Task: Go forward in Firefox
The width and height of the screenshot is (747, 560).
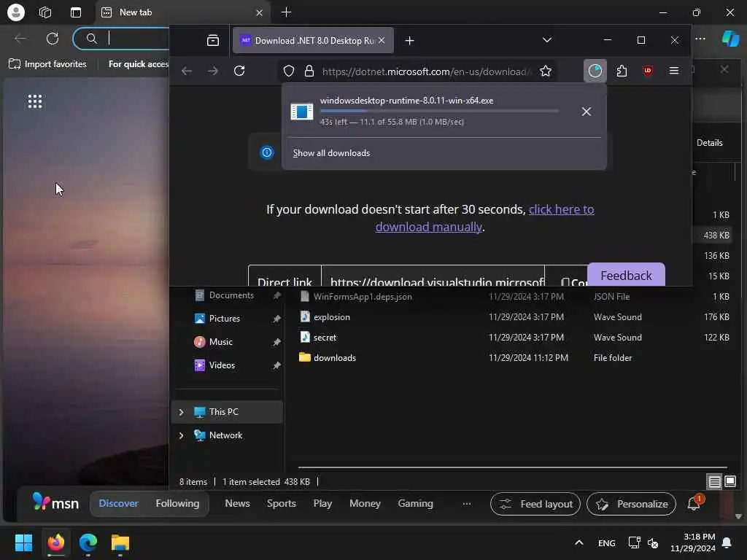Action: pyautogui.click(x=213, y=71)
